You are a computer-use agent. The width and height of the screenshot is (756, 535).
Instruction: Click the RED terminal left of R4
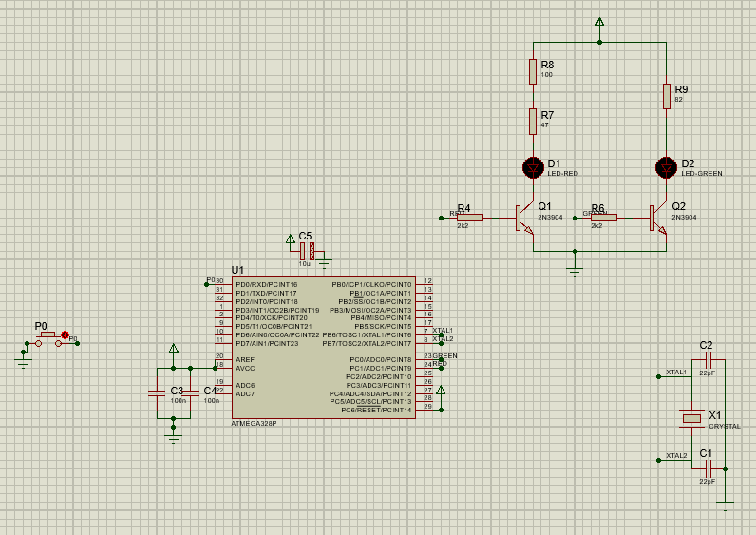click(x=442, y=218)
